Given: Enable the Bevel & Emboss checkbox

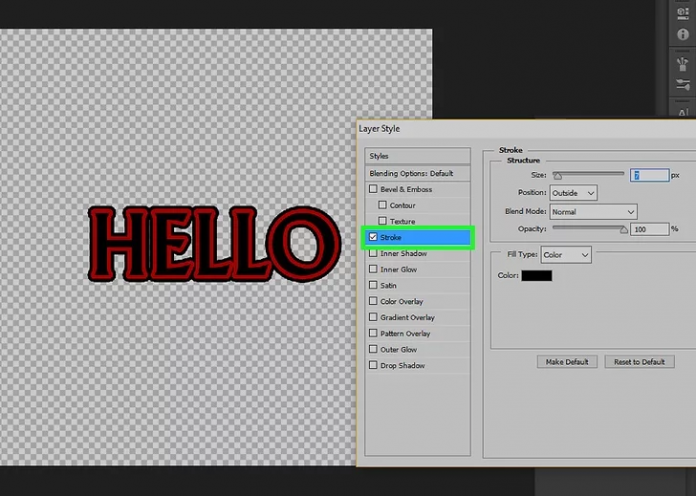Looking at the screenshot, I should [x=374, y=189].
